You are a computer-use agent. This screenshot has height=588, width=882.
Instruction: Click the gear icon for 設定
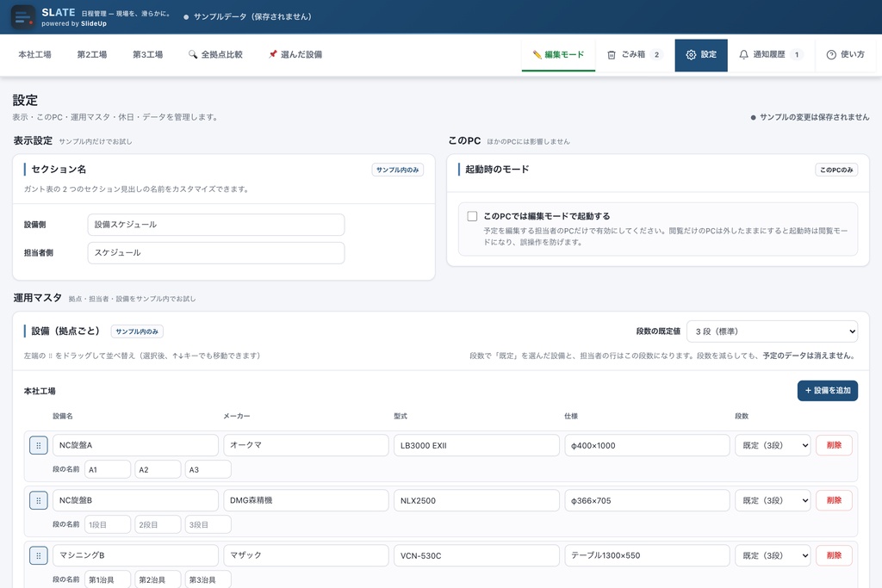point(691,54)
